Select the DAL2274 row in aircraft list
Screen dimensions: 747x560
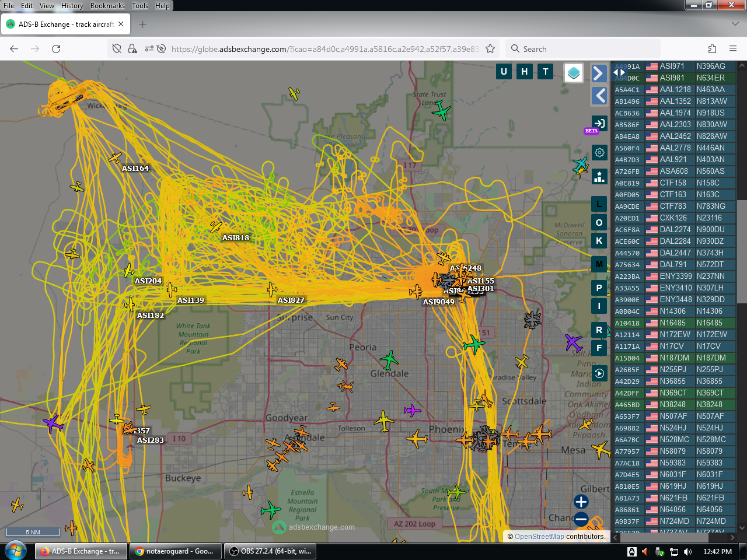674,230
